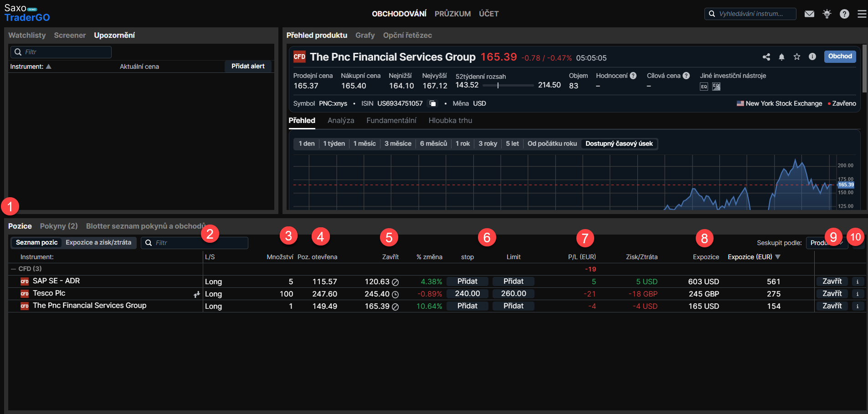Open the info button on PNC Financial row
This screenshot has width=868, height=414.
(858, 306)
